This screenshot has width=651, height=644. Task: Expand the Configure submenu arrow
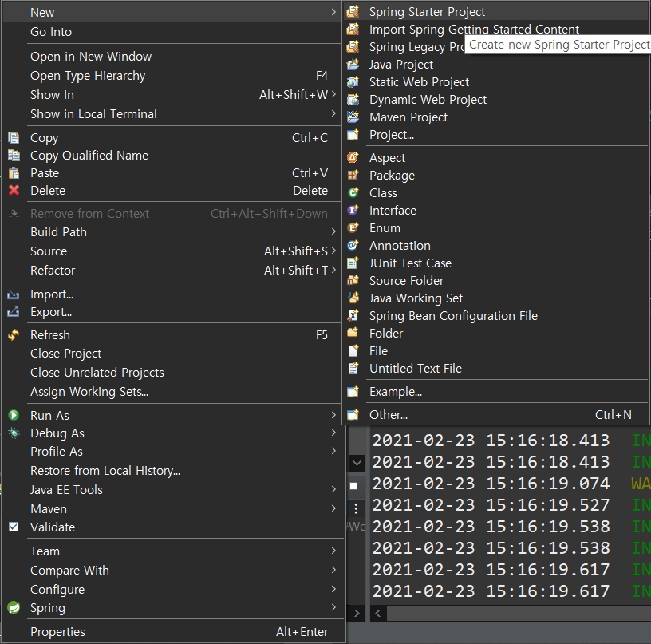(x=333, y=589)
